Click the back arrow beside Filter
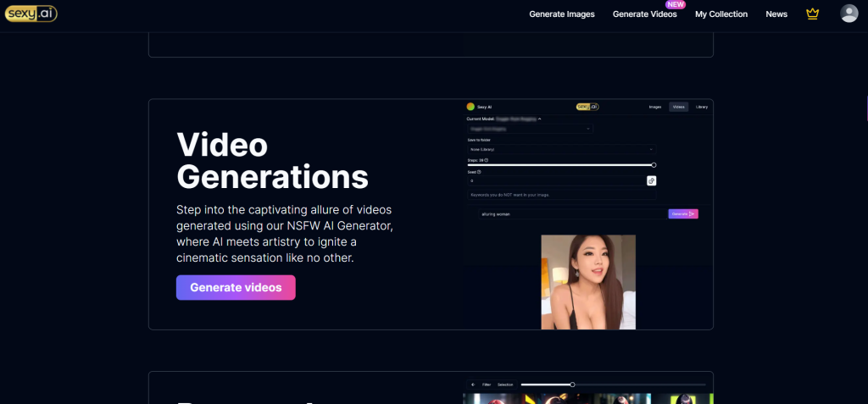 coord(473,385)
